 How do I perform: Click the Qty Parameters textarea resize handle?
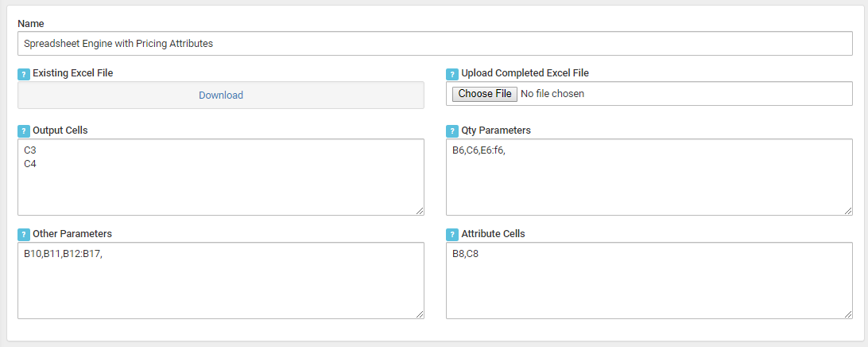click(848, 211)
